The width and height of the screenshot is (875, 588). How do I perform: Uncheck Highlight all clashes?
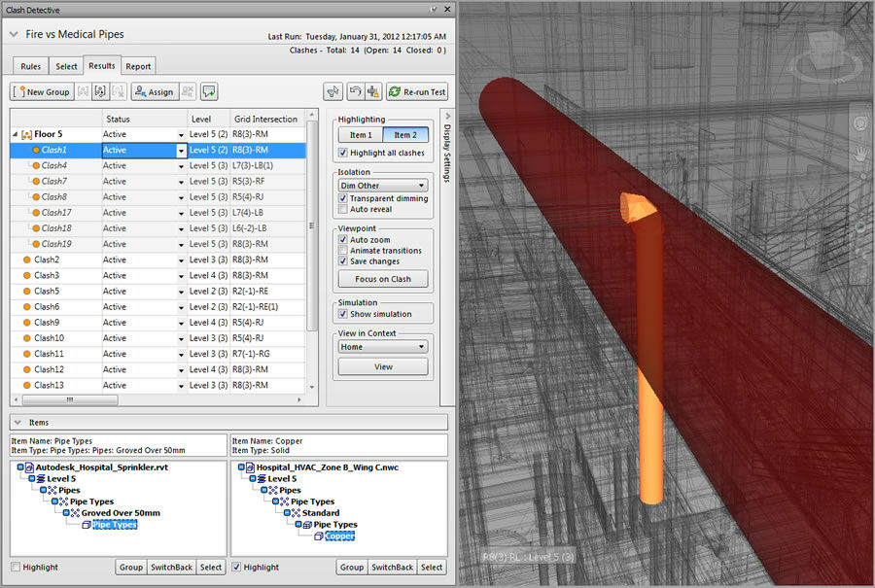click(343, 154)
